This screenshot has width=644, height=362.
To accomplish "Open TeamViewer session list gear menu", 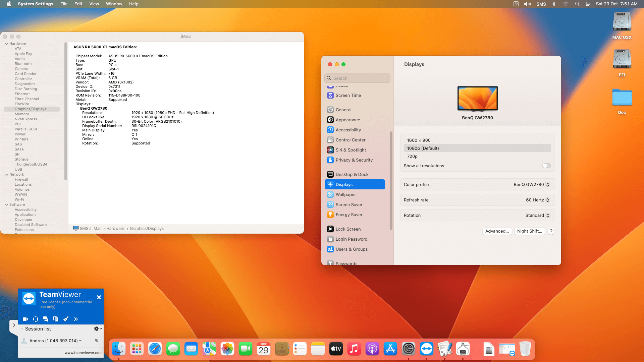I will 98,329.
